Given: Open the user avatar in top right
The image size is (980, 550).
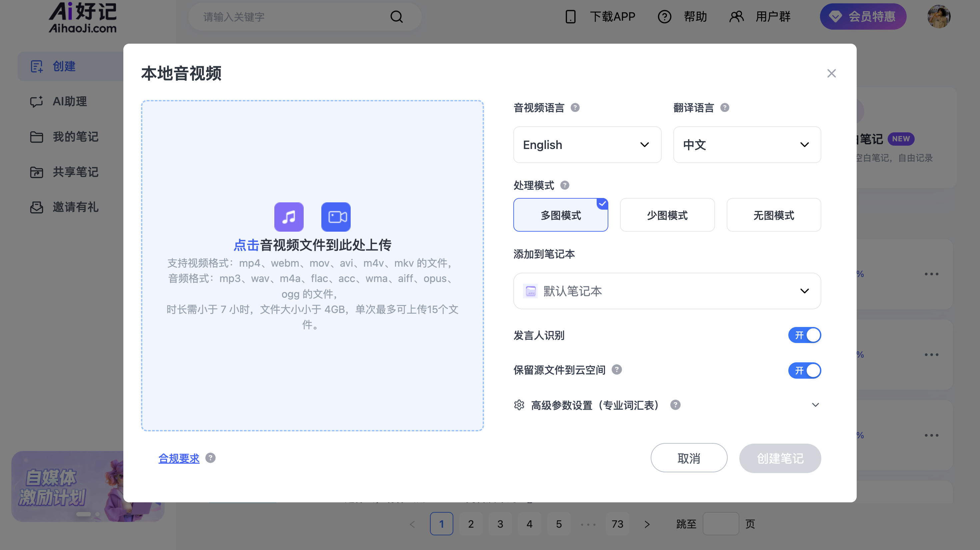Looking at the screenshot, I should tap(939, 17).
